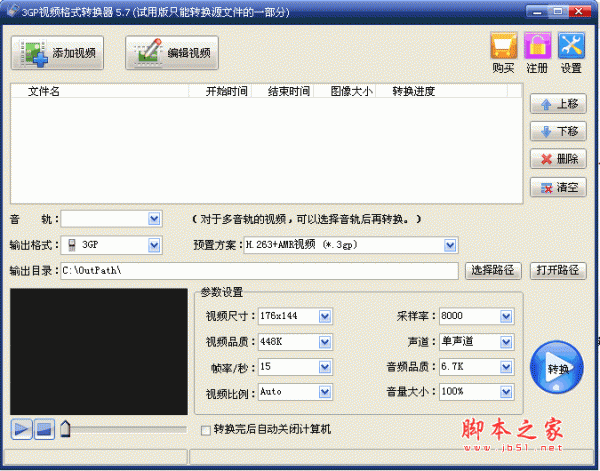Screen dimensions: 600x471
Task: Click 选择路径 to choose output path
Action: pyautogui.click(x=493, y=271)
